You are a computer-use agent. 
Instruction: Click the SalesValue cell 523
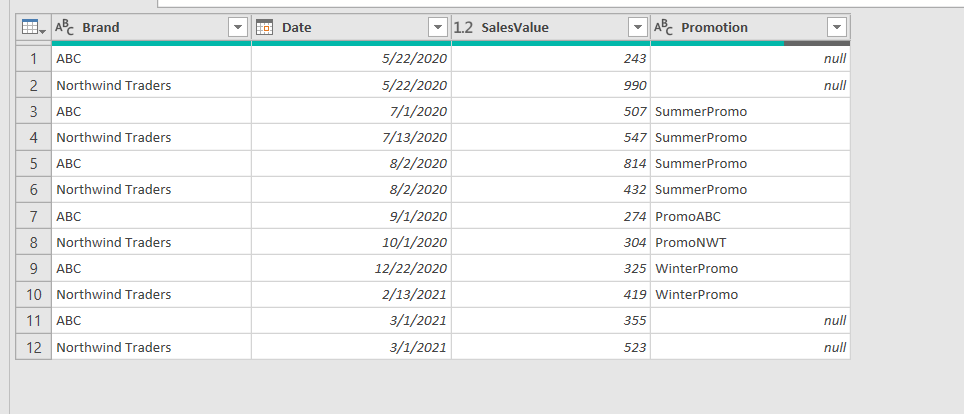pos(551,347)
